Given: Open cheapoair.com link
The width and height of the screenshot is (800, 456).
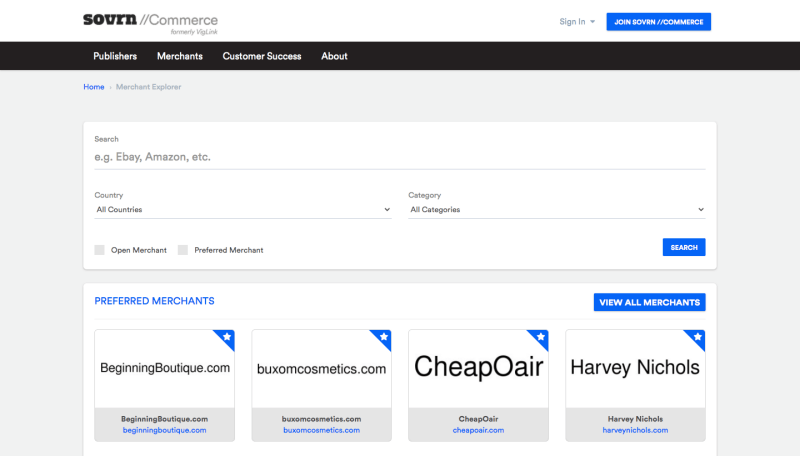Looking at the screenshot, I should [478, 430].
